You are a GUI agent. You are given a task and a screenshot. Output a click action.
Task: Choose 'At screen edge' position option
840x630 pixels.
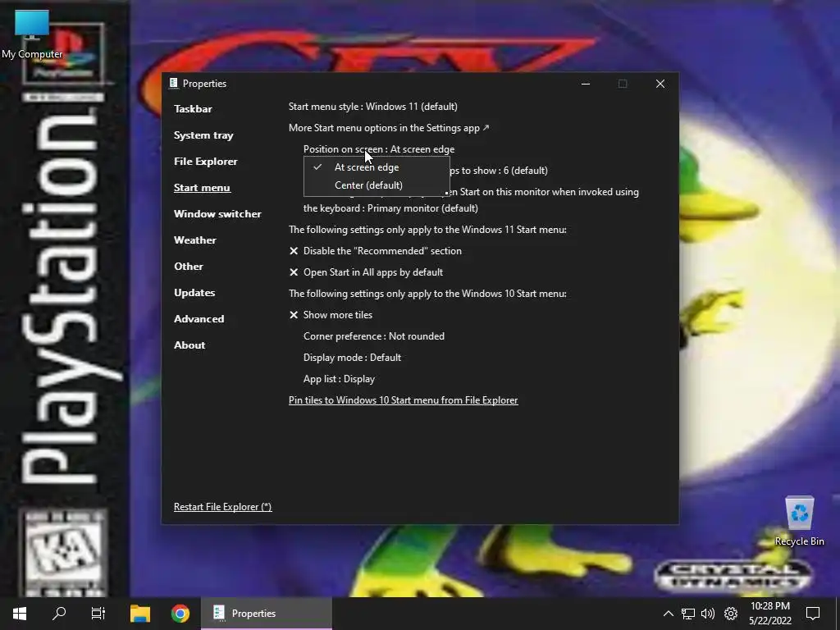point(377,167)
